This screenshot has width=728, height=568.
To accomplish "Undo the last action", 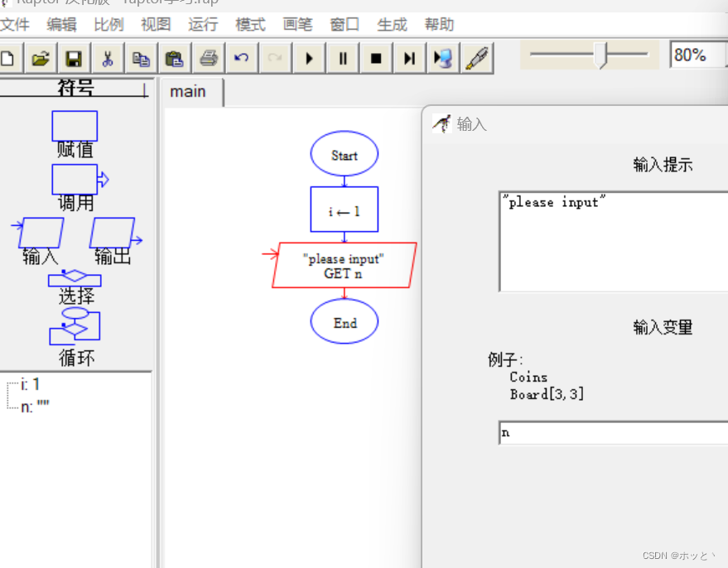I will pyautogui.click(x=242, y=59).
